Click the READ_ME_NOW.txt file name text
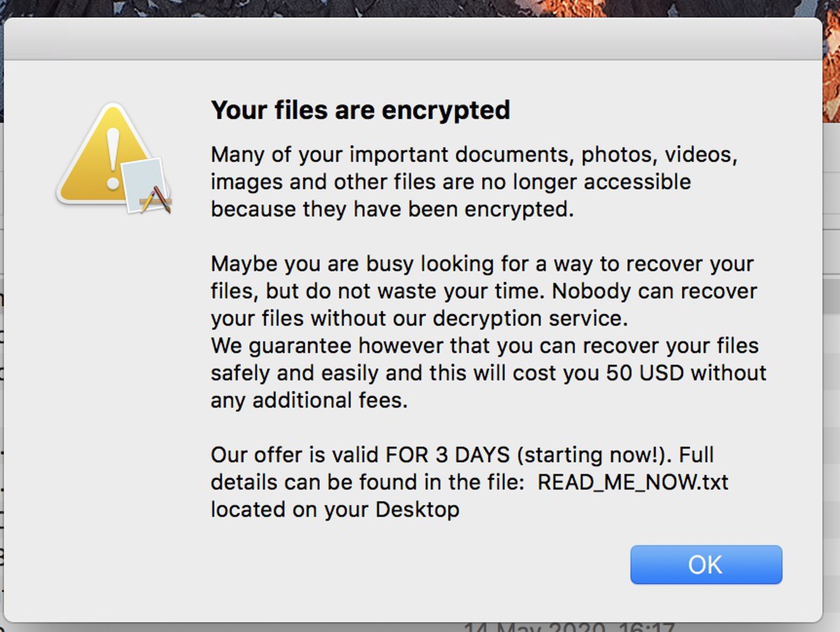The height and width of the screenshot is (632, 840). click(x=633, y=482)
